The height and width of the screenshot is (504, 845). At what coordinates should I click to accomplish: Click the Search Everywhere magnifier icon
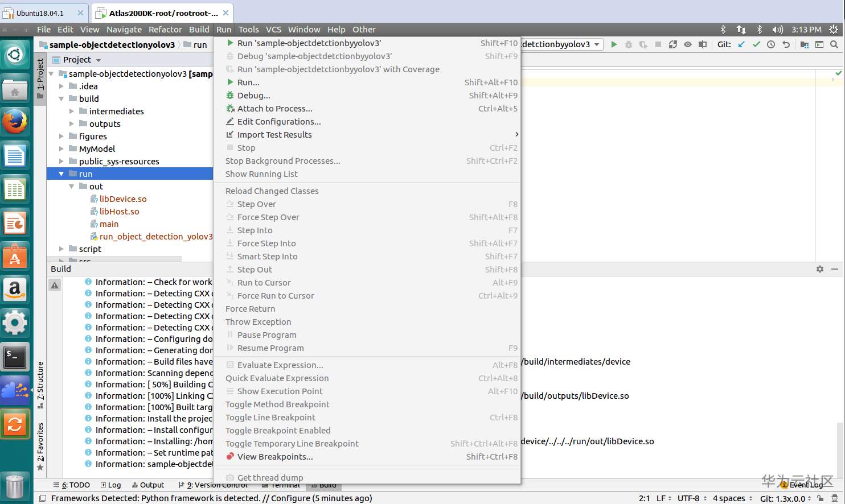pos(834,44)
